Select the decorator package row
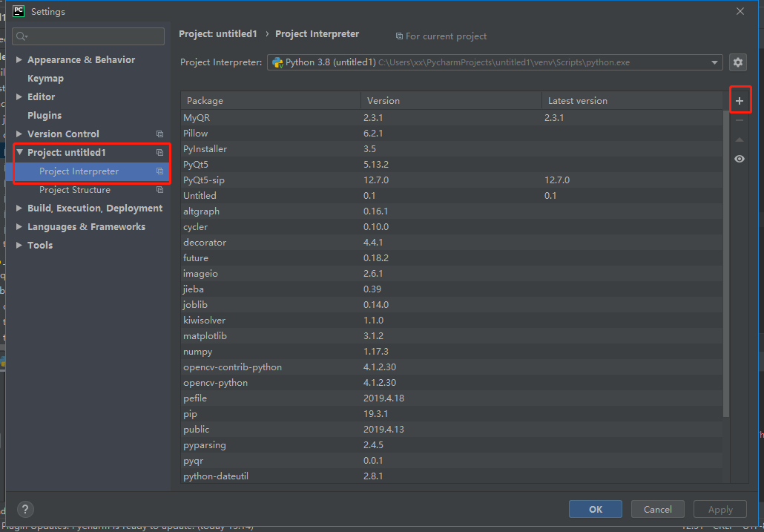 [x=452, y=242]
